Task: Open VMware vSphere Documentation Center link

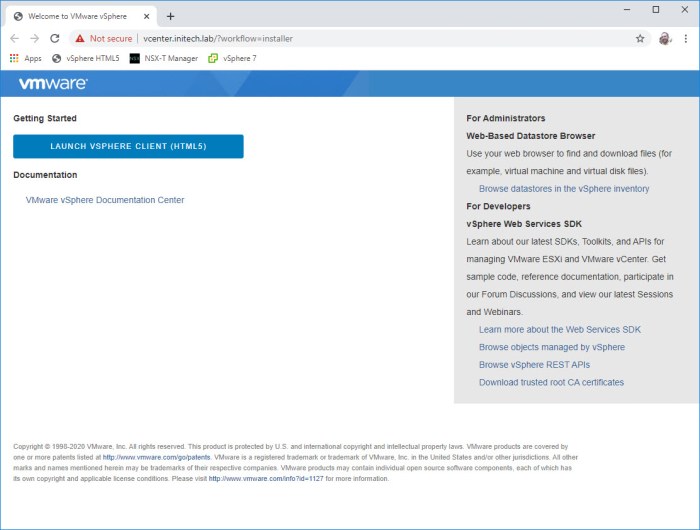Action: pos(105,200)
